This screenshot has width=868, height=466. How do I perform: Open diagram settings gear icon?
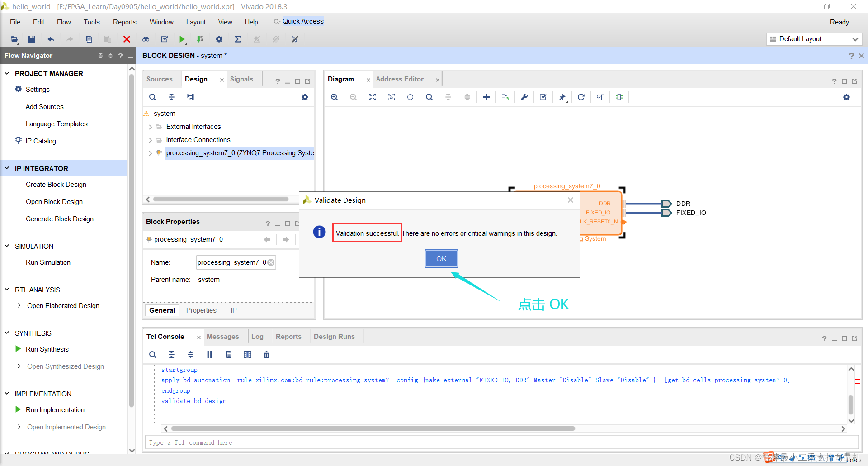(846, 97)
